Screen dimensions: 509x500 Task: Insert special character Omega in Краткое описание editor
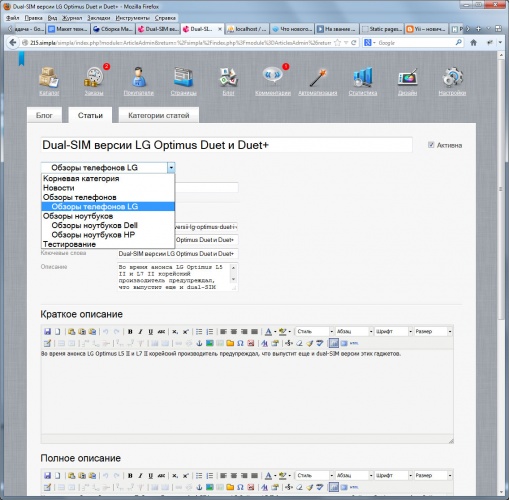pyautogui.click(x=240, y=343)
